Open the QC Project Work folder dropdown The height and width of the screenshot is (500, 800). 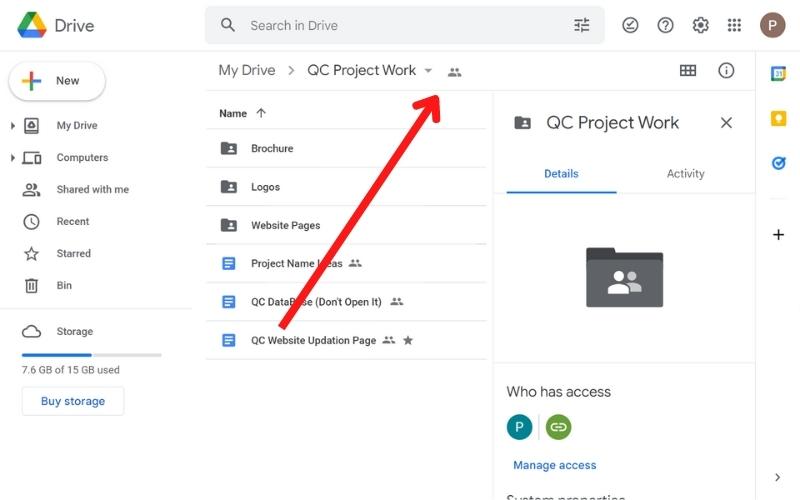point(428,71)
